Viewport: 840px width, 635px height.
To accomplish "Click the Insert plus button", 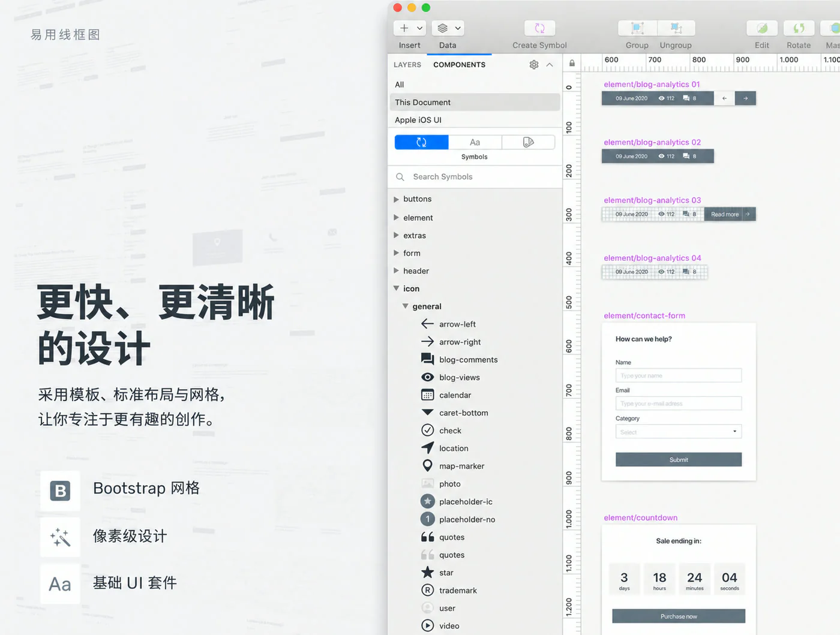I will click(404, 28).
